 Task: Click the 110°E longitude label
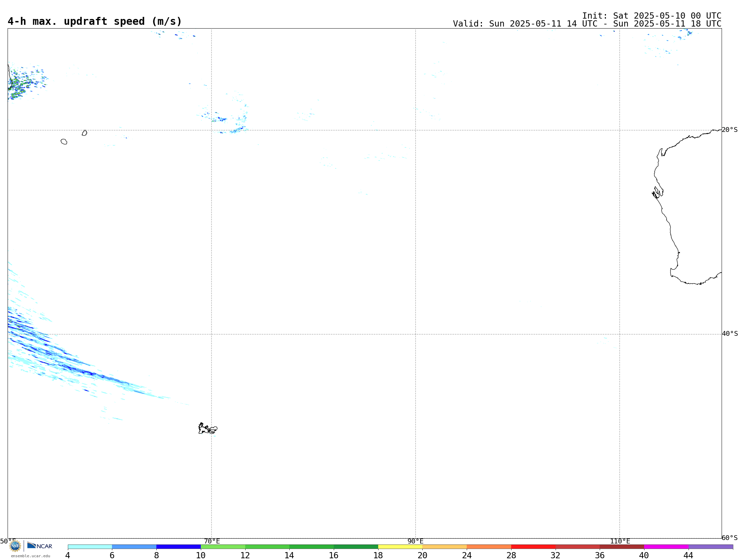[620, 541]
